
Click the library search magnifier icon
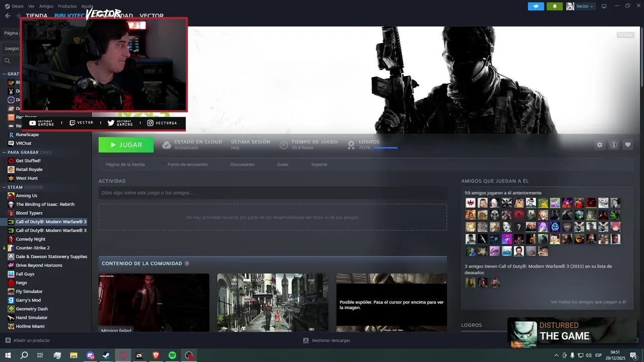(8, 61)
